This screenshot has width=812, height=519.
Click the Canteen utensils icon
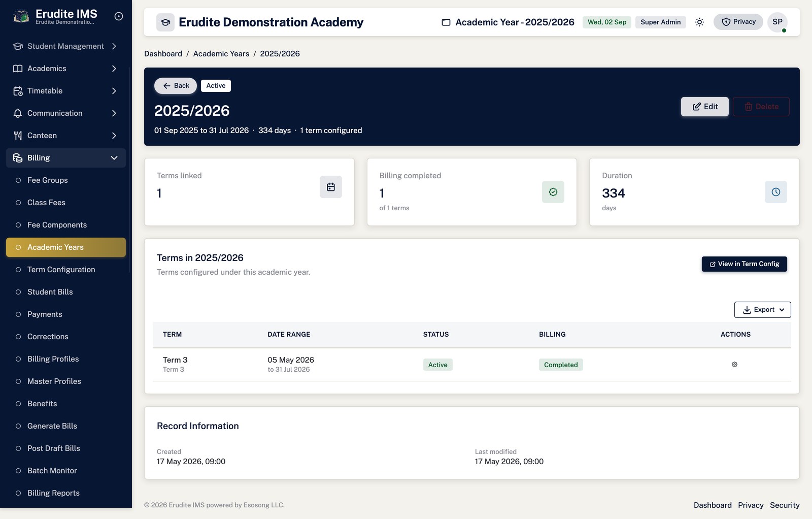18,136
